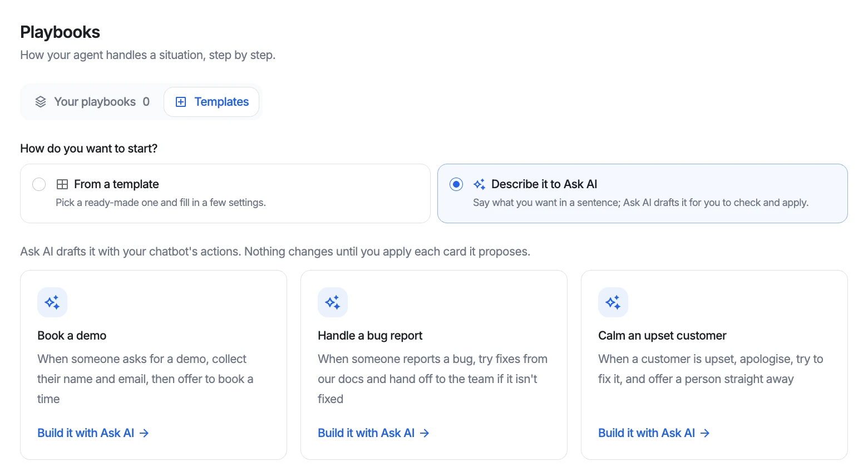Viewport: 868px width, 471px height.
Task: Switch to the Templates tab
Action: tap(211, 102)
